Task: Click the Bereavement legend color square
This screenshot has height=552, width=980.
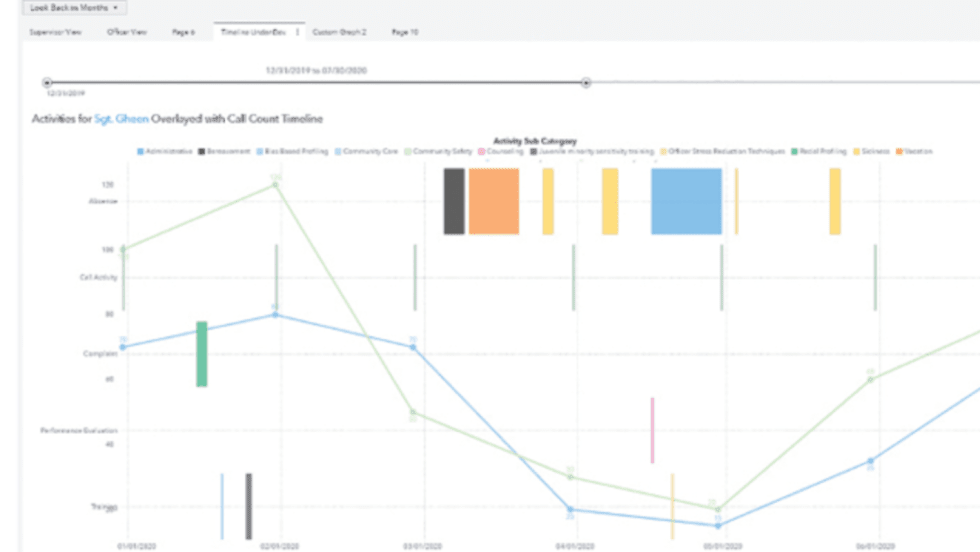Action: point(202,151)
